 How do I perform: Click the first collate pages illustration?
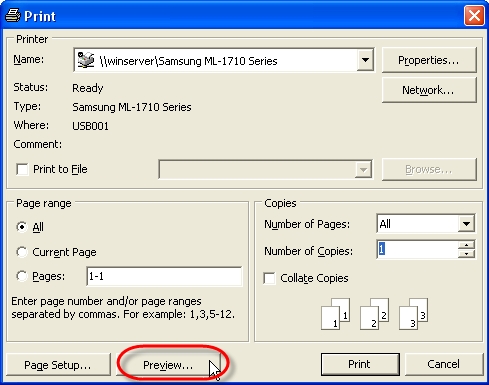coord(335,314)
